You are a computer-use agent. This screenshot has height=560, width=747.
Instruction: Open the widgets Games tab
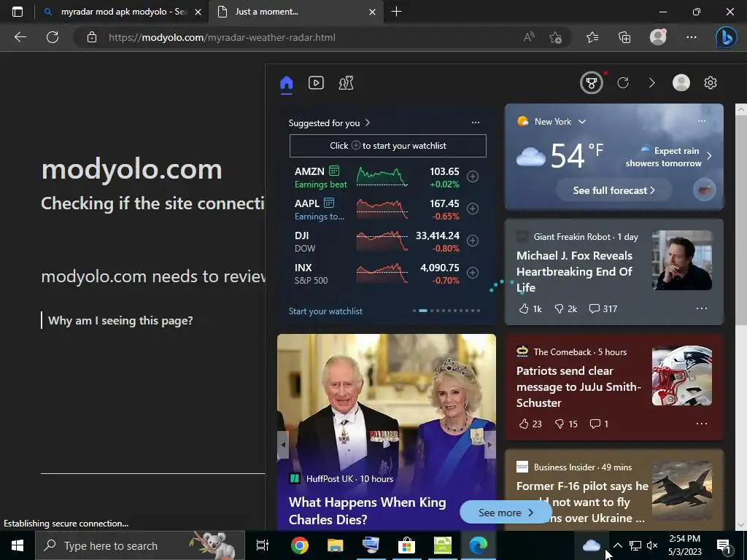(346, 83)
